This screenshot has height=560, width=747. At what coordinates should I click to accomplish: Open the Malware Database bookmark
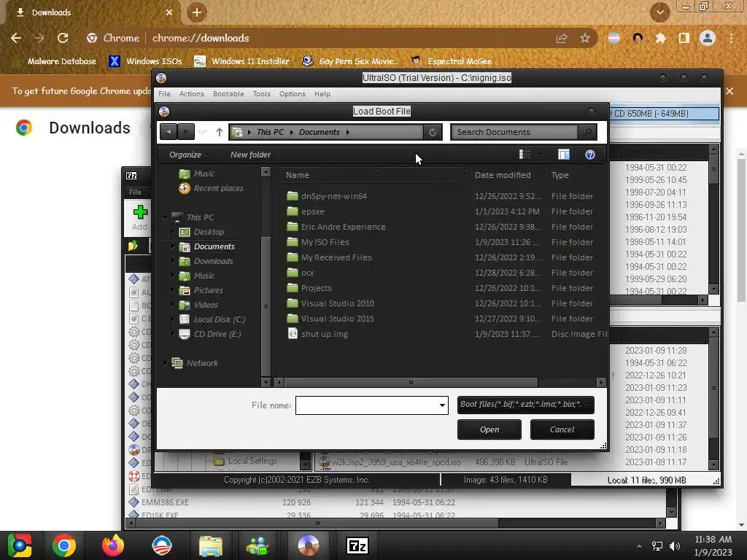(x=62, y=61)
